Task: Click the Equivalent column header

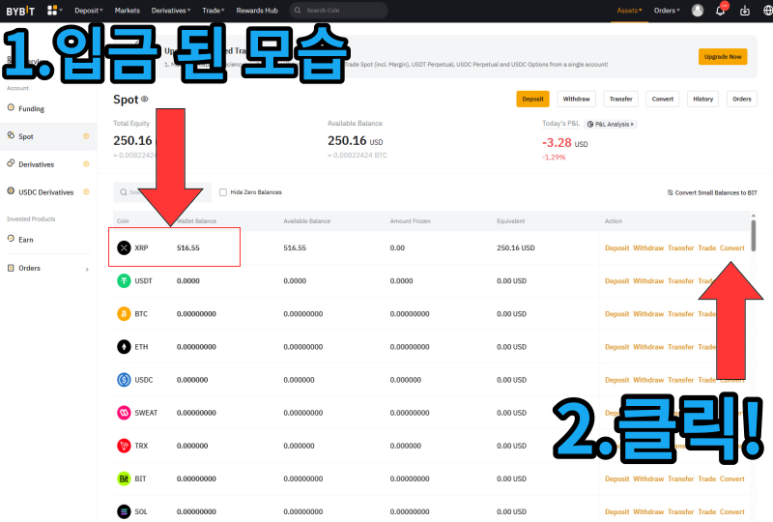Action: tap(510, 221)
